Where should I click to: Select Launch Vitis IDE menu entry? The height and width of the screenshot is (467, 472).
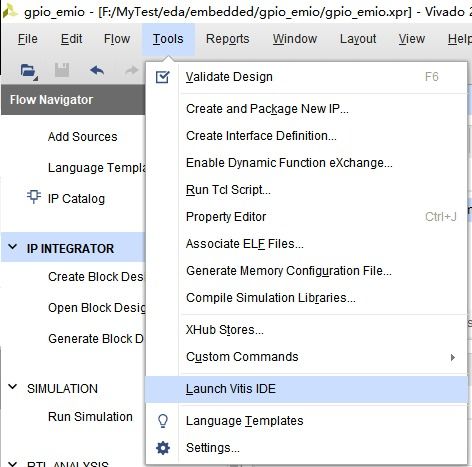point(306,389)
